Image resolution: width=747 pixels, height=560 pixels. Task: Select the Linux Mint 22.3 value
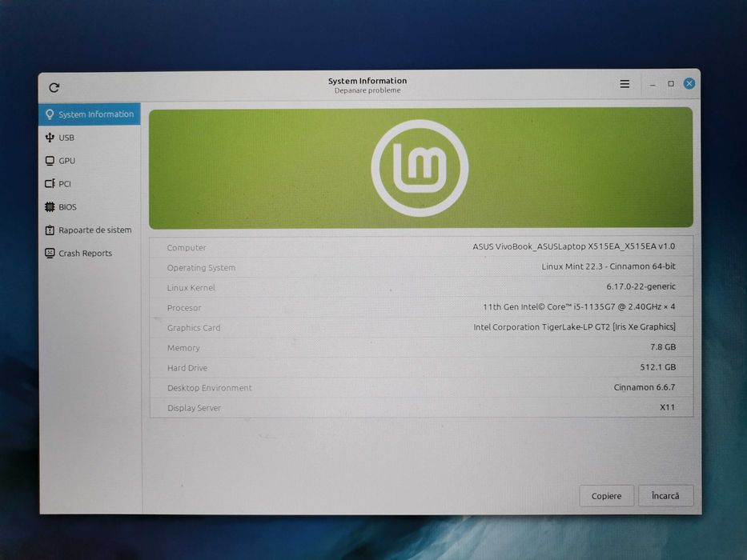[x=608, y=266]
